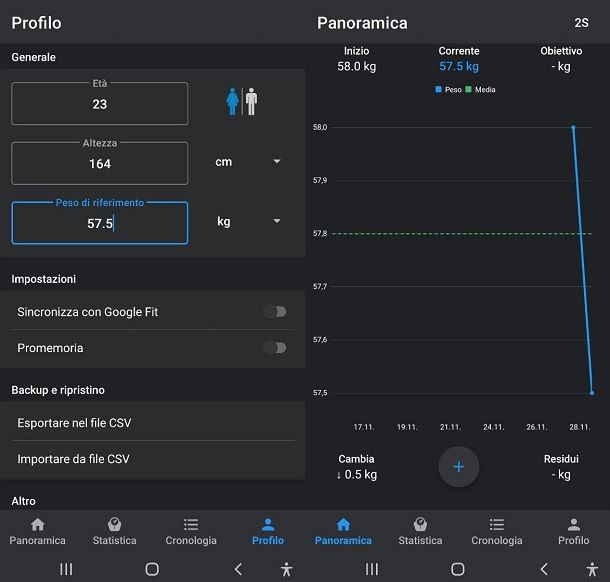Select the 58.0 data point on chart
610x582 pixels.
coord(573,127)
